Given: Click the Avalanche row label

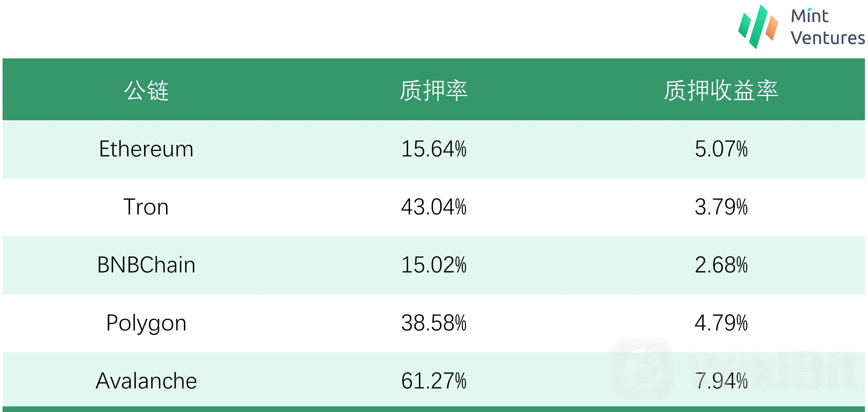Looking at the screenshot, I should point(146,381).
